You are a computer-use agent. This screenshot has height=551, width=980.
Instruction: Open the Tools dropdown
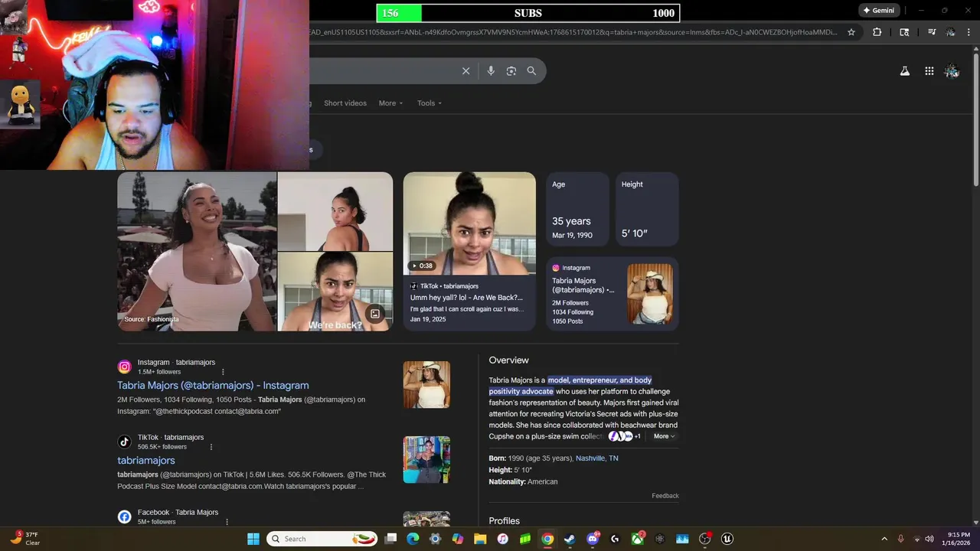click(430, 103)
